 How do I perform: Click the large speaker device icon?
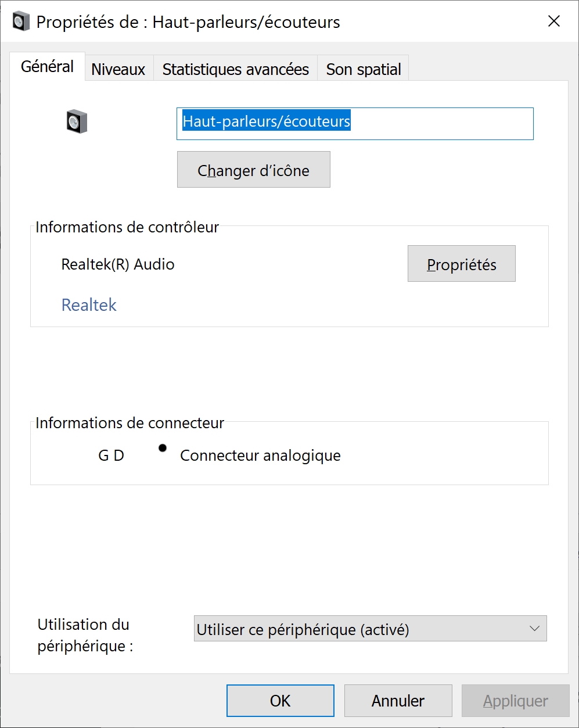point(77,122)
